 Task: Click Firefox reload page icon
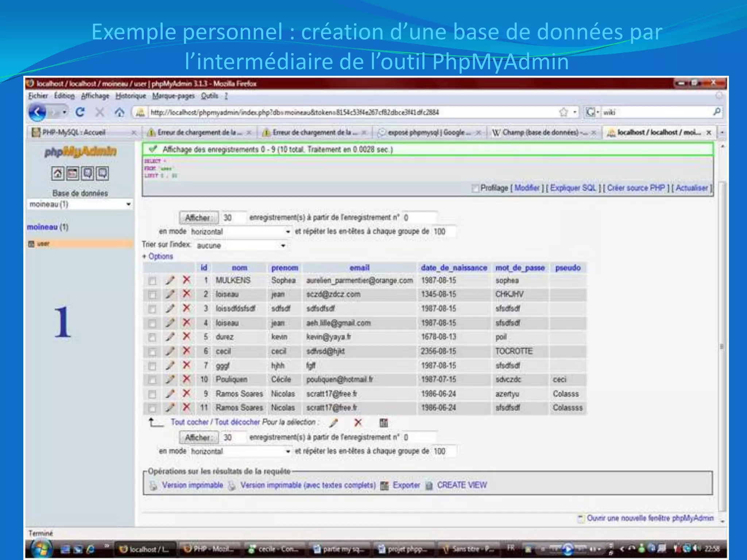(x=80, y=112)
